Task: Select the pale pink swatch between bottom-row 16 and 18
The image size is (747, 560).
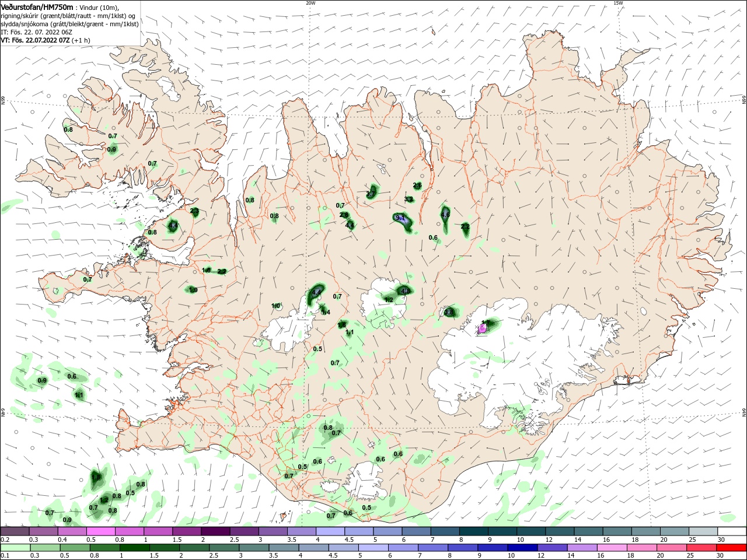Action: [612, 548]
